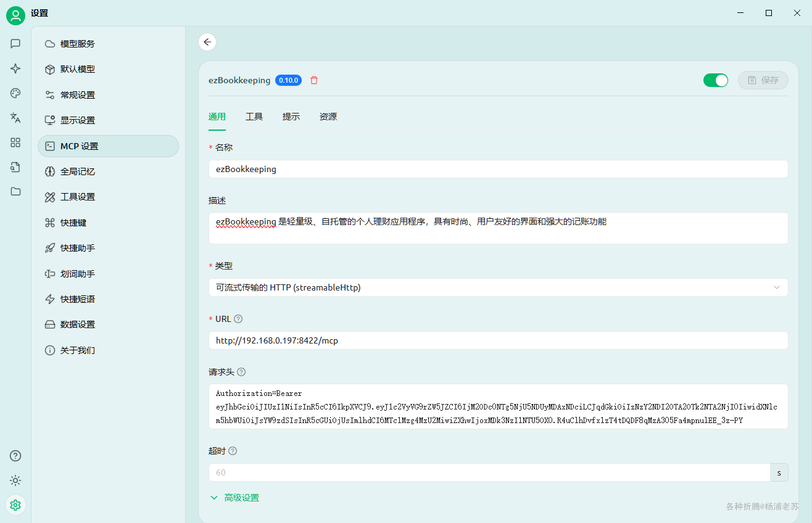Switch to the 工具 tab
The height and width of the screenshot is (523, 812).
click(x=254, y=117)
